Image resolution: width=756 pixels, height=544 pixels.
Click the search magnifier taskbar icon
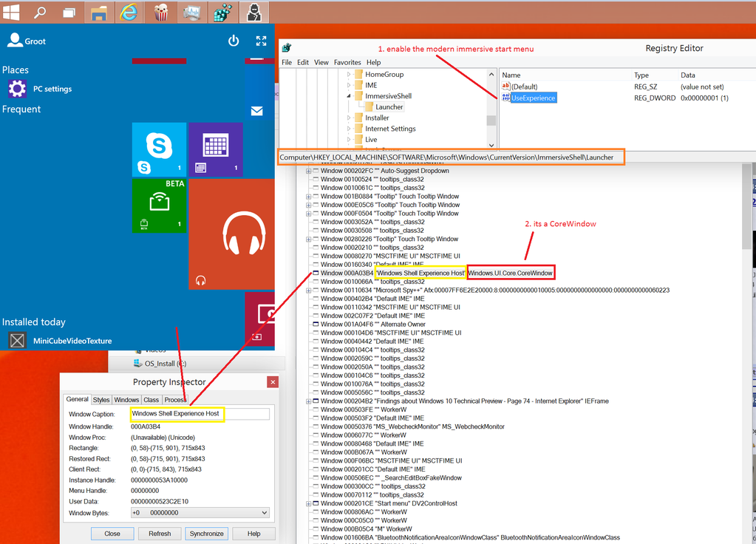[x=40, y=12]
